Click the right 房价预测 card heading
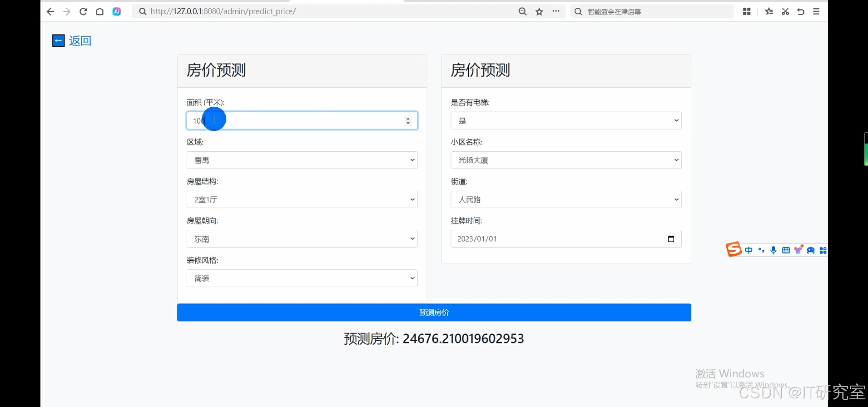The height and width of the screenshot is (407, 868). point(481,70)
